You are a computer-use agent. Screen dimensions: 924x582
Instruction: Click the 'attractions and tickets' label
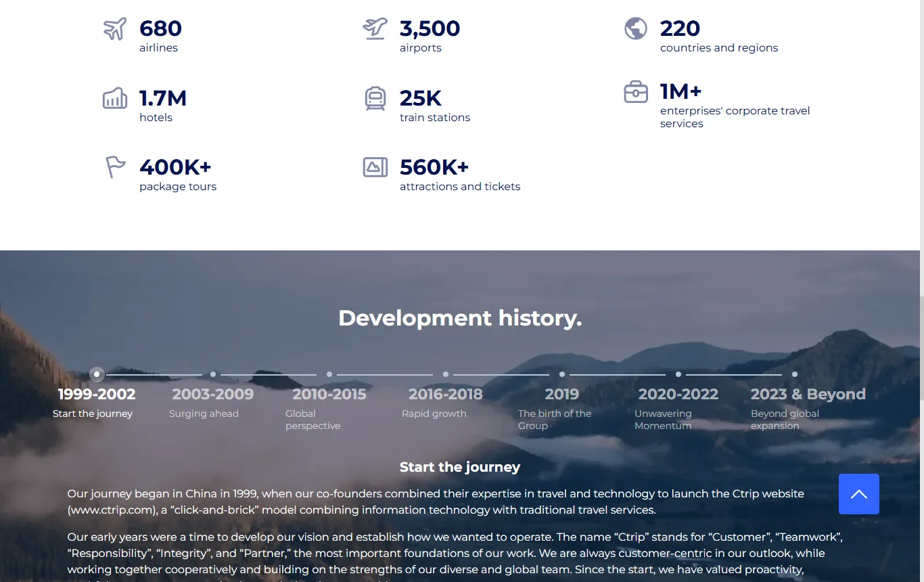pos(460,187)
